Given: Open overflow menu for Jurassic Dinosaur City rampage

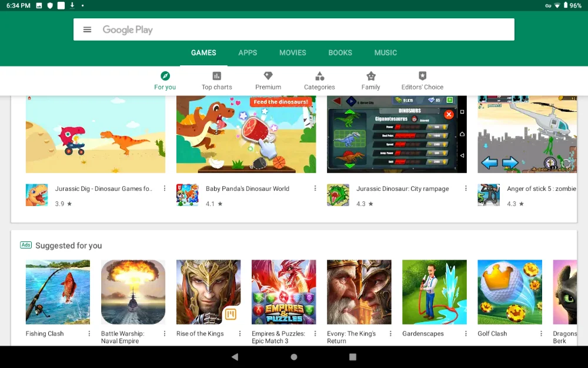Looking at the screenshot, I should pos(466,188).
